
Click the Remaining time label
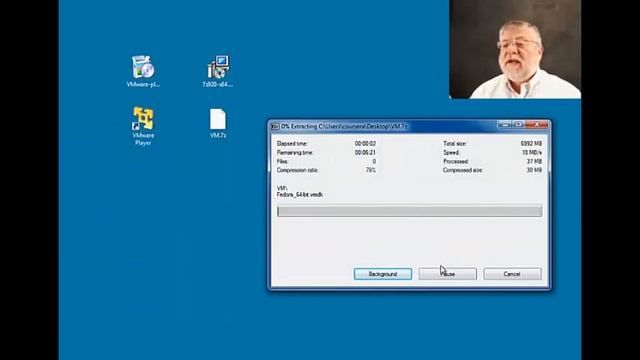coord(295,153)
